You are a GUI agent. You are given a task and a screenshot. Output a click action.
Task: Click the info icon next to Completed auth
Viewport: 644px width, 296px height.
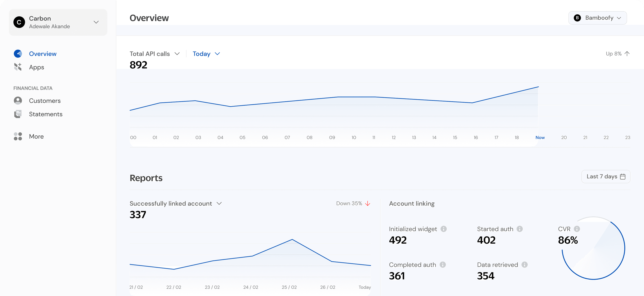pyautogui.click(x=443, y=264)
